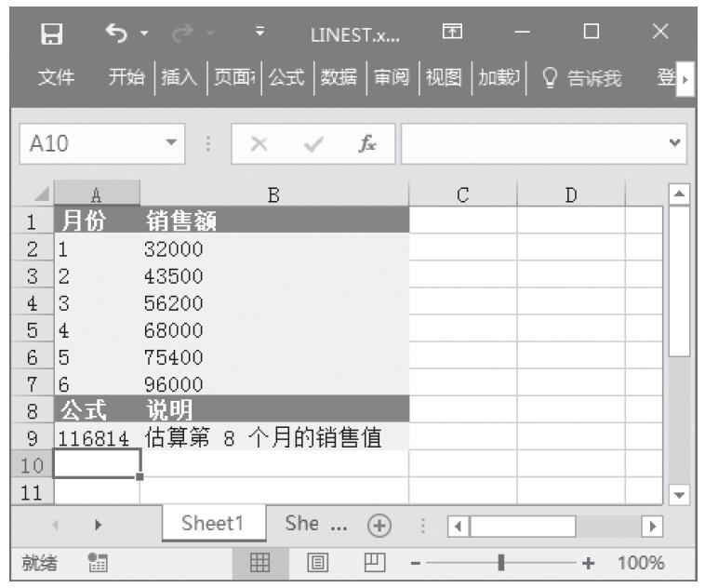Image resolution: width=705 pixels, height=588 pixels.
Task: Open the 公式 ribbon tab
Action: pyautogui.click(x=287, y=79)
